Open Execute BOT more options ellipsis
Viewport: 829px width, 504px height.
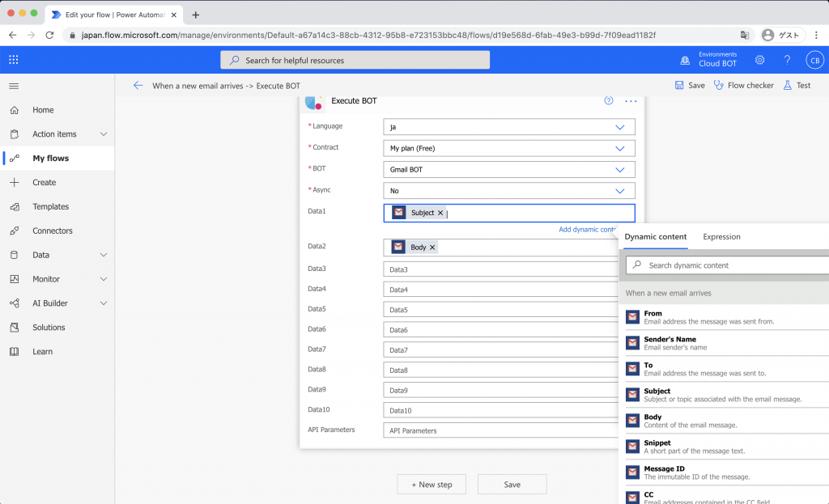631,101
